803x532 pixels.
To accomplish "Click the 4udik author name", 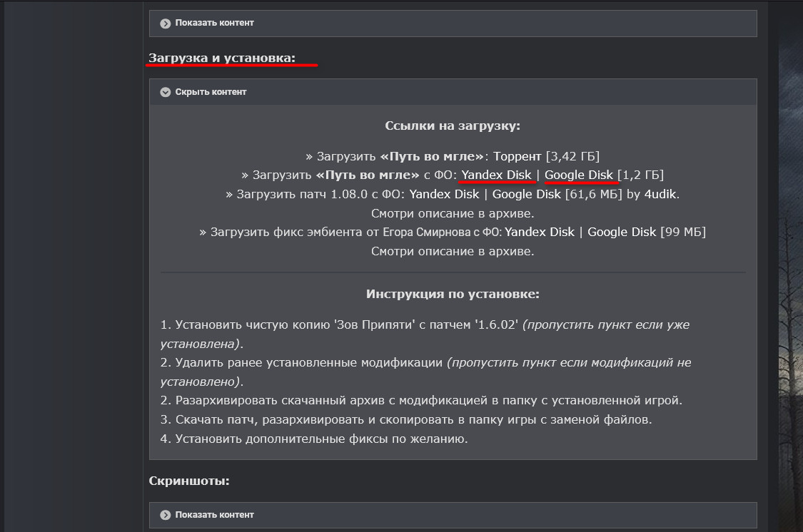I will point(661,194).
